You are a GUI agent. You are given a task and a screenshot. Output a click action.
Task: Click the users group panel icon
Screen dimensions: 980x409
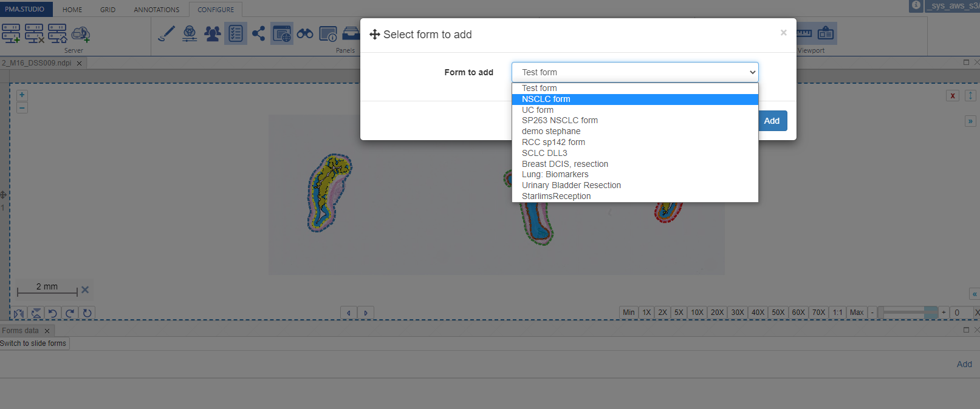coord(212,33)
